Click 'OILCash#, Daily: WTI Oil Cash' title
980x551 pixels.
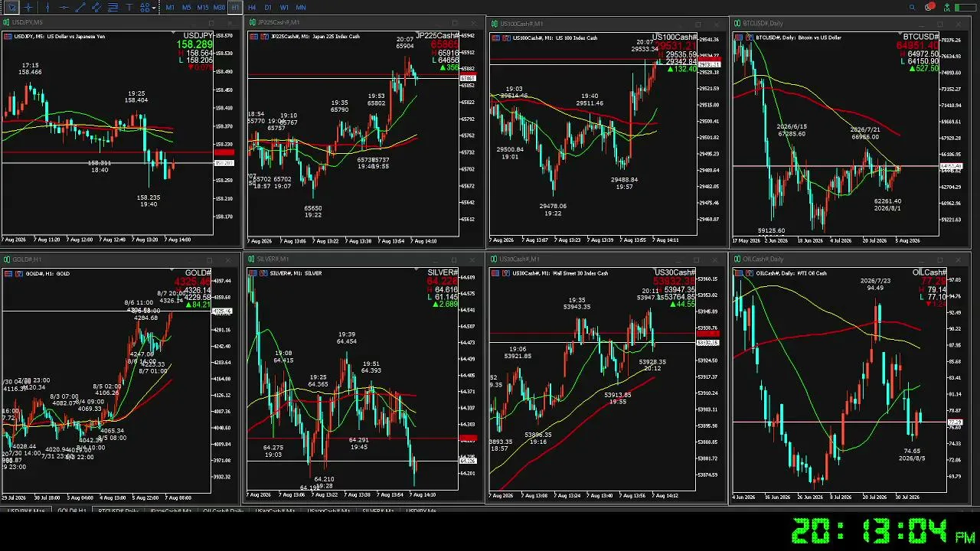pyautogui.click(x=790, y=273)
